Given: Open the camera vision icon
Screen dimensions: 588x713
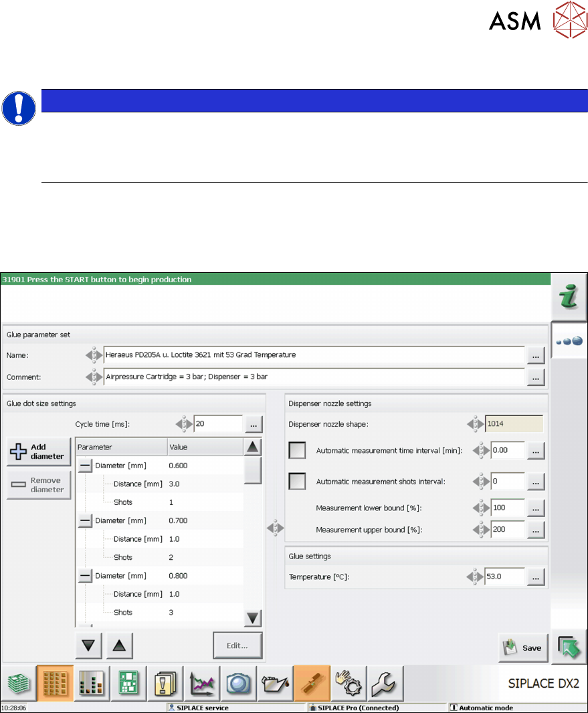Looking at the screenshot, I should tap(239, 684).
